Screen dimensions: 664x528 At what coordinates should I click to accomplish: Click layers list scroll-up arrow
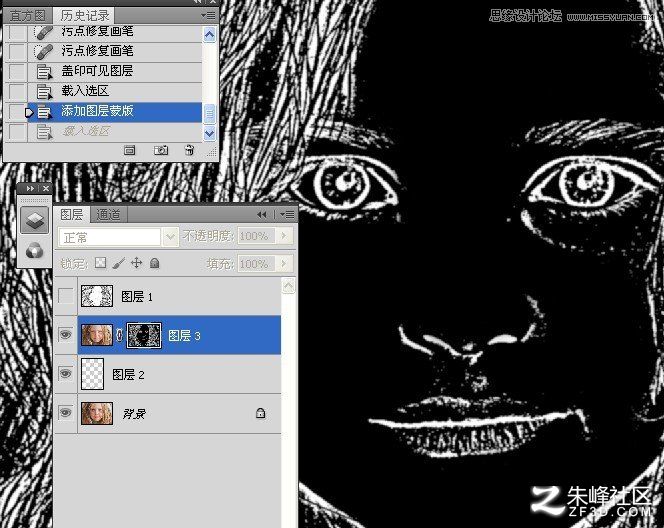(x=288, y=286)
